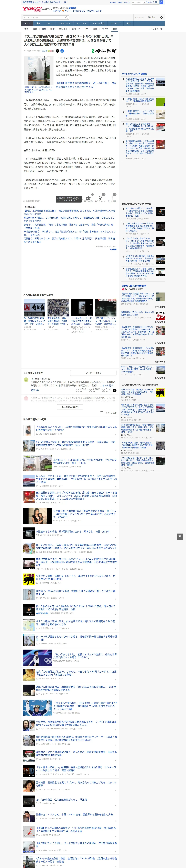
Task: Click the 購入履歴 link
Action: click(152, 17)
